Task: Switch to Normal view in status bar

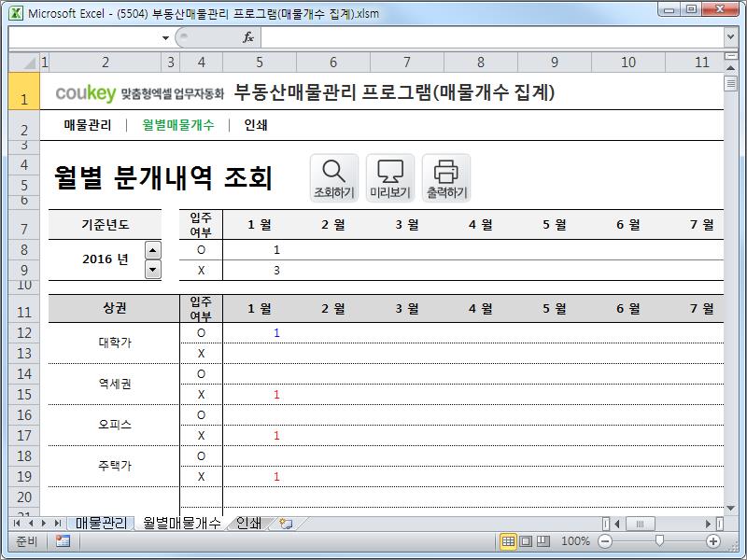Action: coord(508,541)
